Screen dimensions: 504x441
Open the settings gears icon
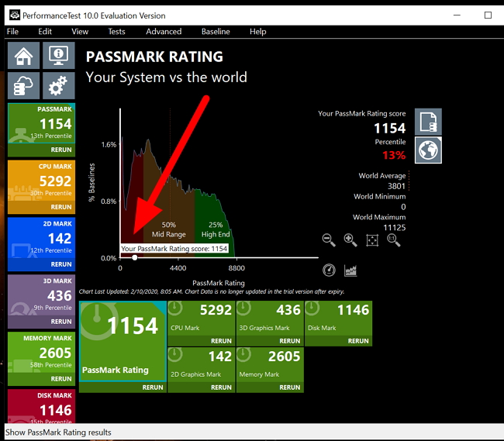[58, 85]
